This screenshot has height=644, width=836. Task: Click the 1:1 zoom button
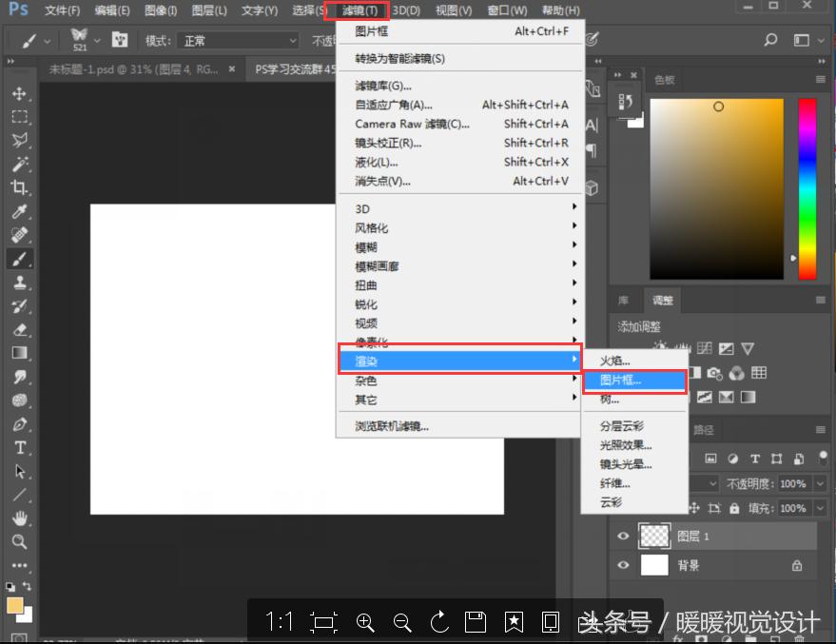click(x=280, y=620)
